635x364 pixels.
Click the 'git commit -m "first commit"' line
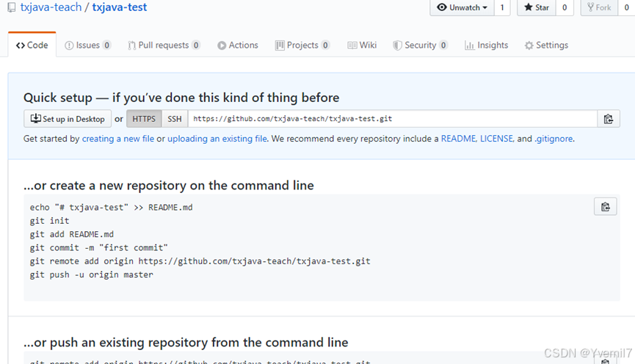coord(98,248)
